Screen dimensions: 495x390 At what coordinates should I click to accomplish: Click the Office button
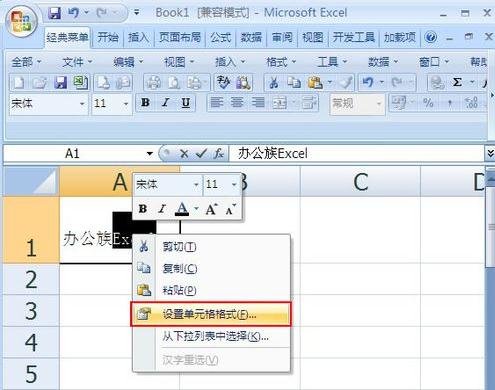[x=21, y=21]
